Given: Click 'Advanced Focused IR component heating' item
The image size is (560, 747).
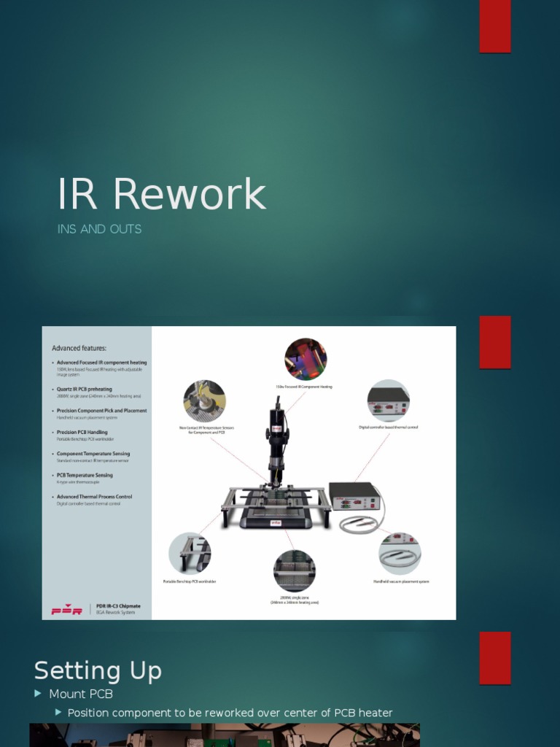Looking at the screenshot, I should (102, 363).
